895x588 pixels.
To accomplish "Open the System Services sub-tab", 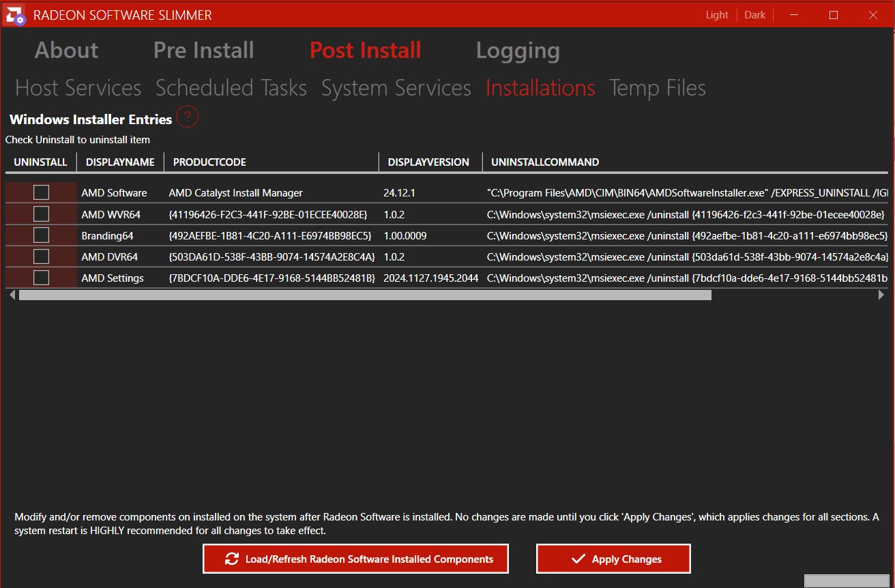I will click(x=396, y=88).
